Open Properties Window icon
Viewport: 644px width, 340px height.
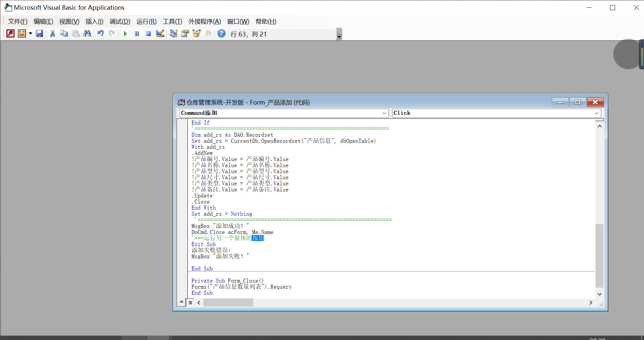(x=185, y=33)
